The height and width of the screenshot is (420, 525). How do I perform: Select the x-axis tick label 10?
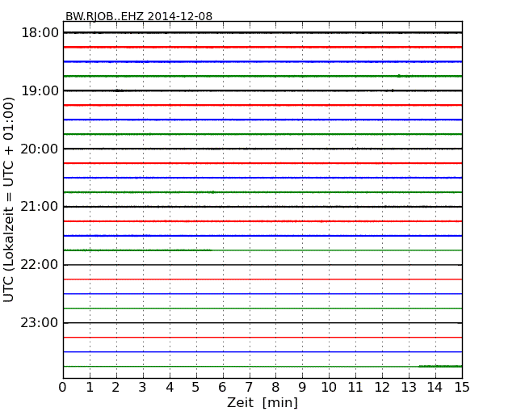tap(329, 387)
